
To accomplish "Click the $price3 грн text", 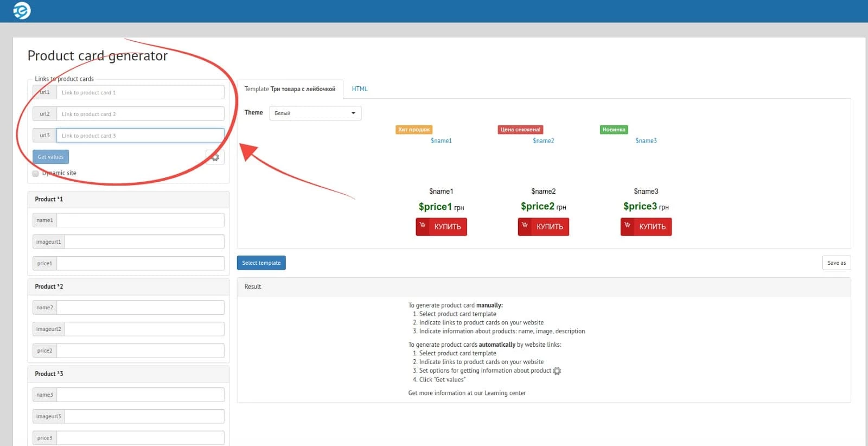I will tap(646, 206).
